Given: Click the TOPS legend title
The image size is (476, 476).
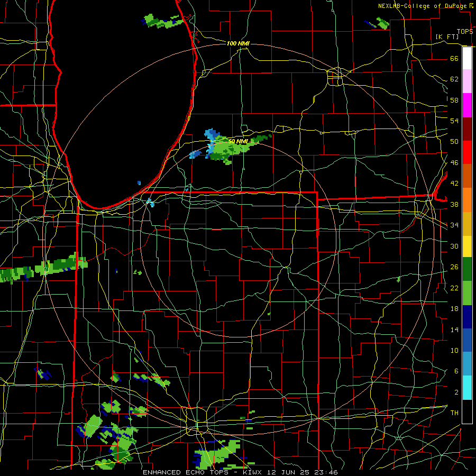Looking at the screenshot, I should (x=465, y=31).
